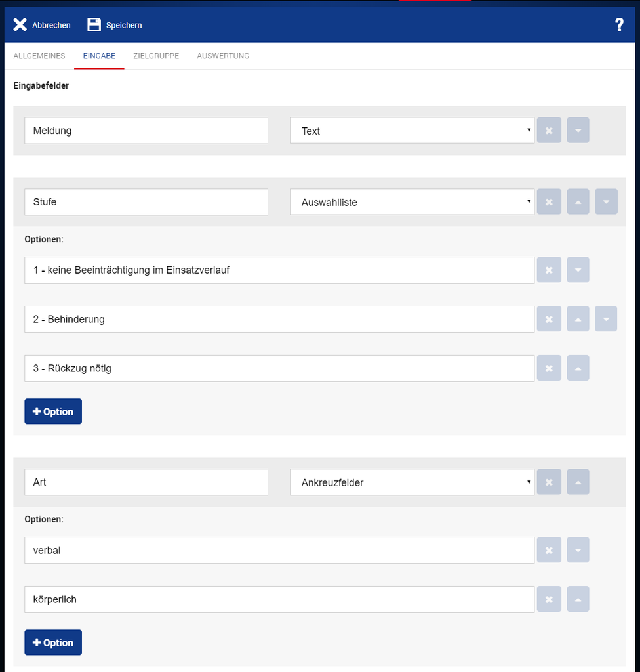The image size is (640, 672).
Task: Move option '3 - Rückzug nötig' up
Action: (578, 368)
